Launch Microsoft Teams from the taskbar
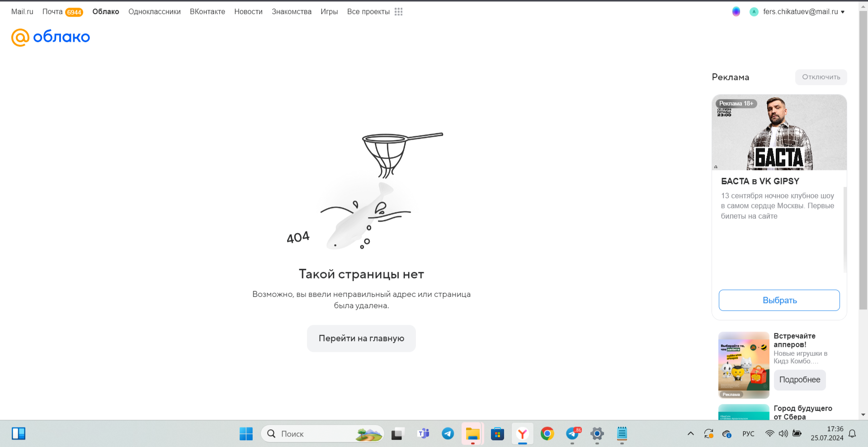This screenshot has width=868, height=447. coord(423,434)
